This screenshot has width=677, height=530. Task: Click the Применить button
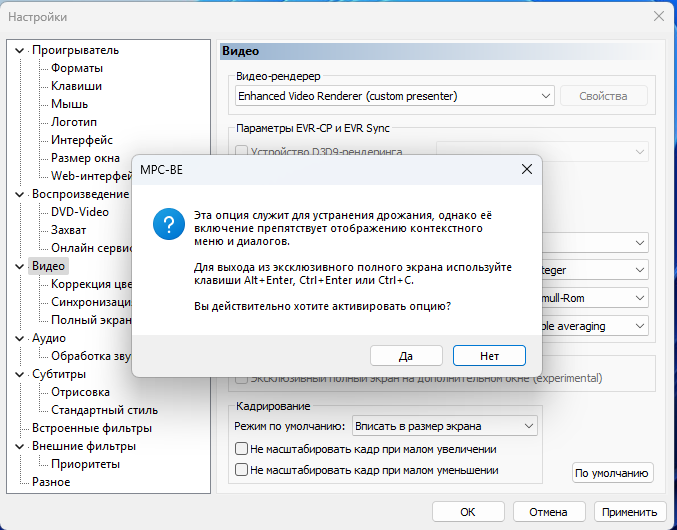(x=630, y=512)
